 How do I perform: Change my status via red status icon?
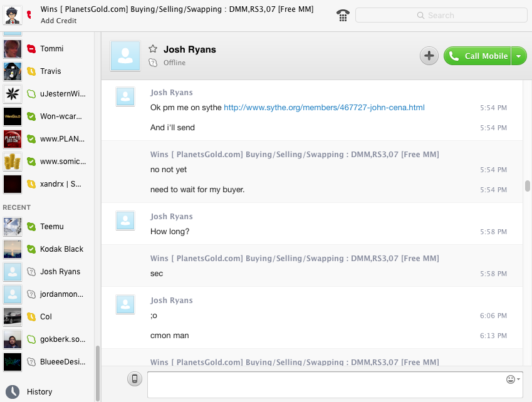tap(29, 14)
